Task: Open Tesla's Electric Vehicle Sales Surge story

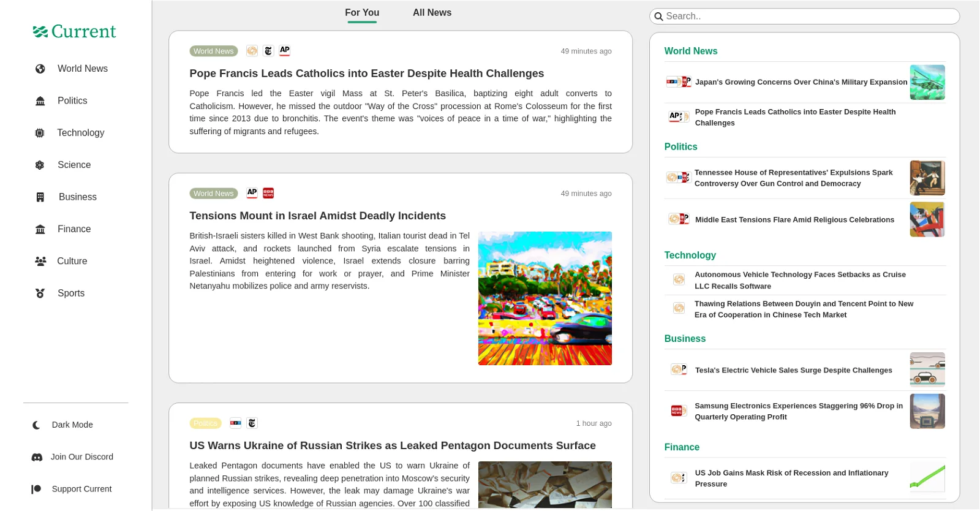Action: tap(793, 371)
